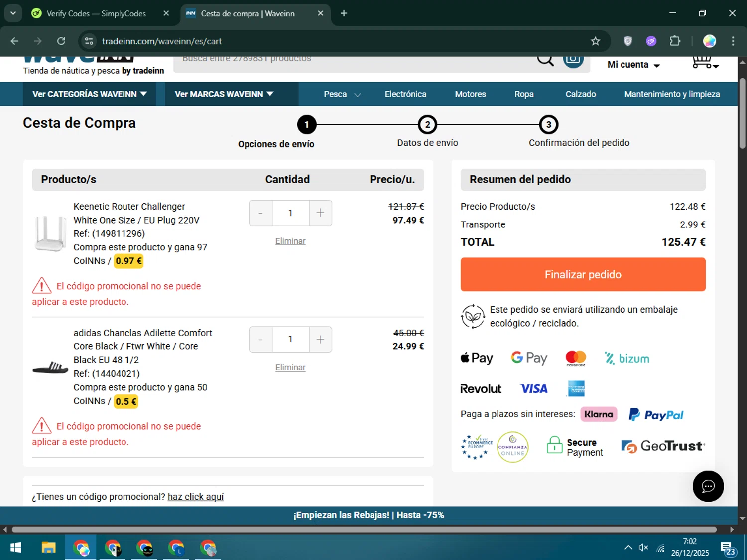Click the search magnifier icon on Waveinn

pos(545,60)
